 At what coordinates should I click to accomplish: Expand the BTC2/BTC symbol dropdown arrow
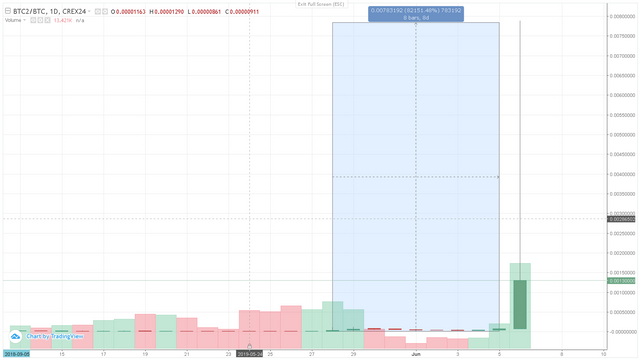(89, 11)
